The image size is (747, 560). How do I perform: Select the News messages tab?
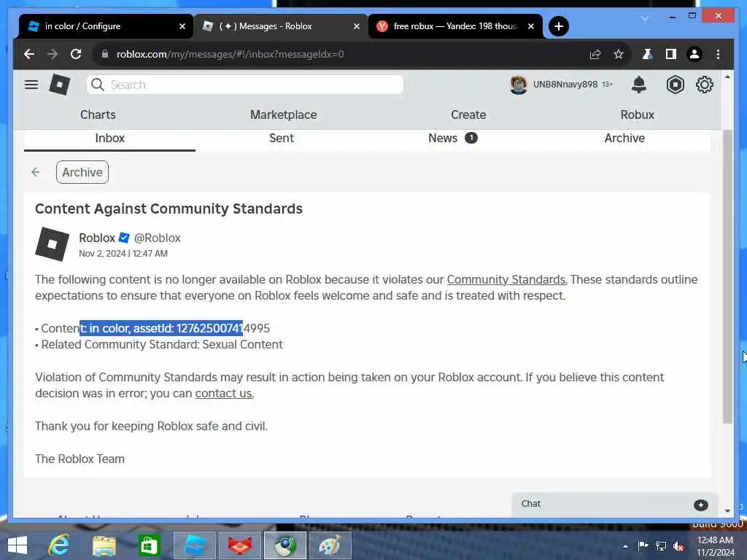tap(452, 138)
